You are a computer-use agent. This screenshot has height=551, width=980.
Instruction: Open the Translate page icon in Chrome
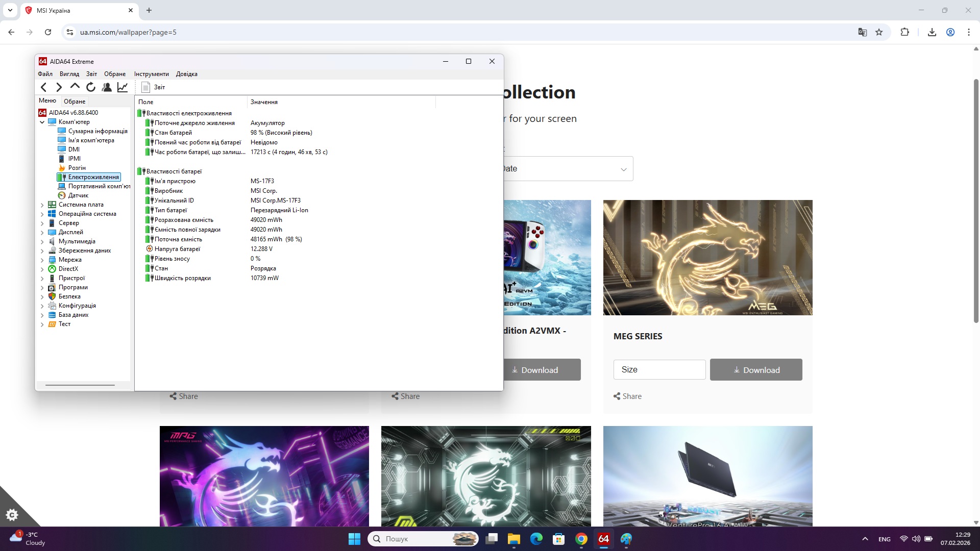[x=862, y=32]
